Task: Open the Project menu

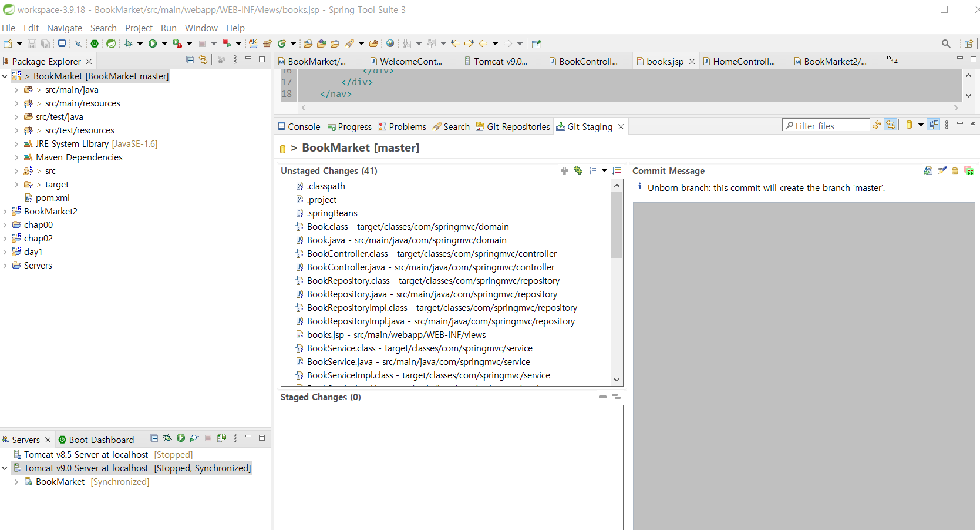Action: click(139, 28)
